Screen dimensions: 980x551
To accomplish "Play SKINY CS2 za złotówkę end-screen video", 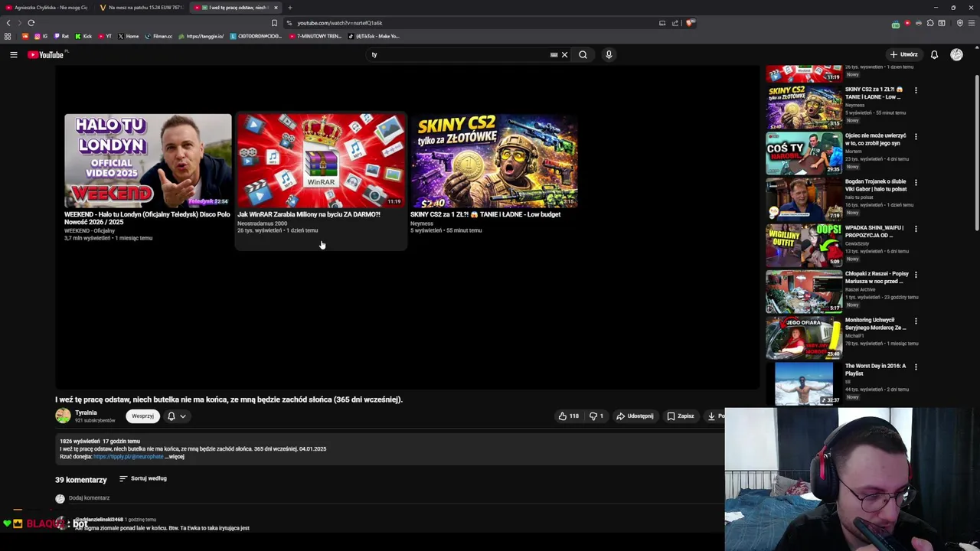I will pos(494,161).
